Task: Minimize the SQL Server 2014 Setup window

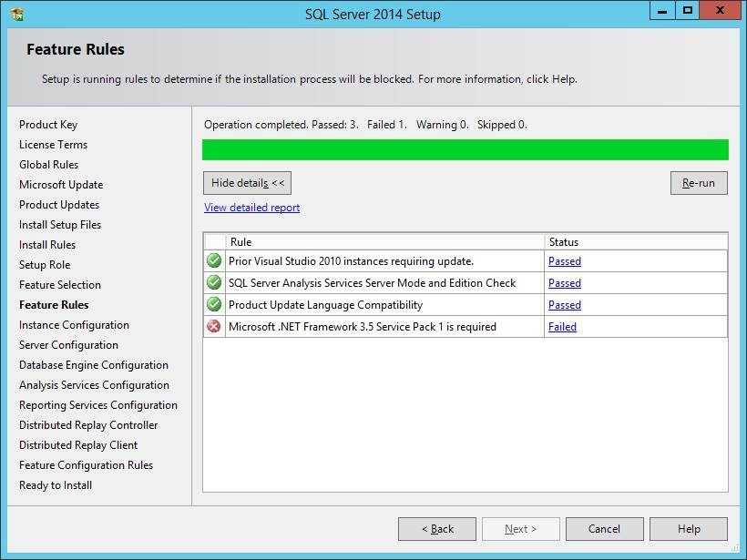Action: click(662, 11)
